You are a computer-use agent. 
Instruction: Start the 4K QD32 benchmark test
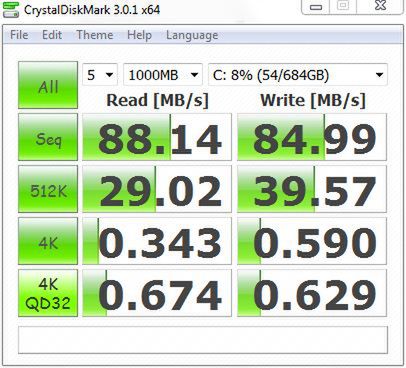point(48,293)
